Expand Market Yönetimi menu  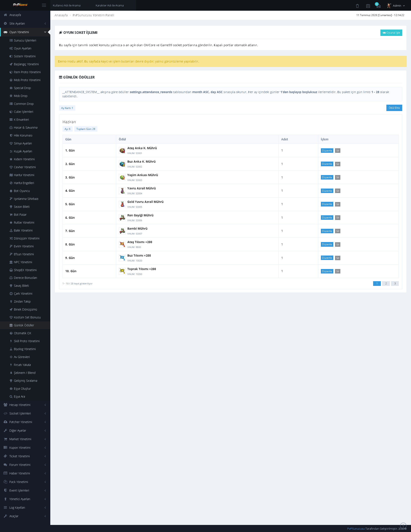(x=25, y=439)
